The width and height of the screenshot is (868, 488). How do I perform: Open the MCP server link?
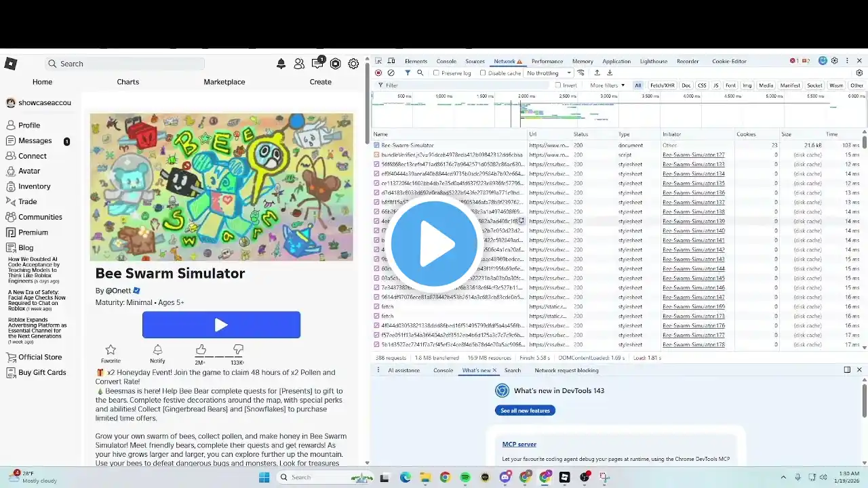pyautogui.click(x=519, y=445)
